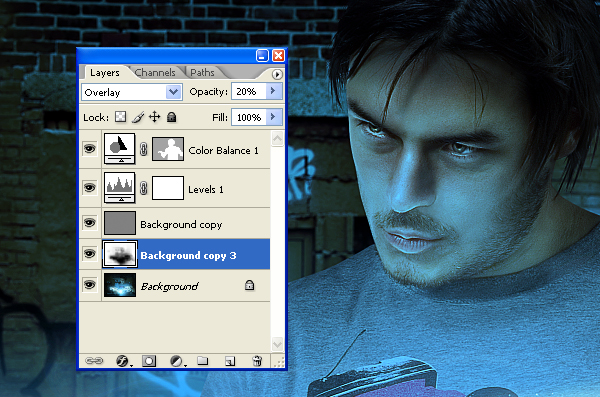
Task: Hide the Color Balance 1 layer
Action: [90, 148]
